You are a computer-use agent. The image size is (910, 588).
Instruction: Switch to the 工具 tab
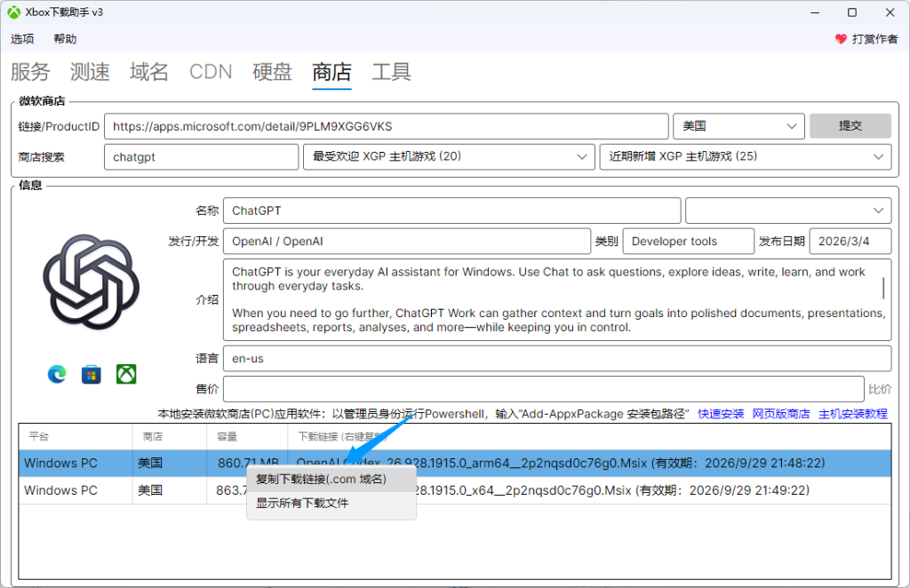coord(392,72)
